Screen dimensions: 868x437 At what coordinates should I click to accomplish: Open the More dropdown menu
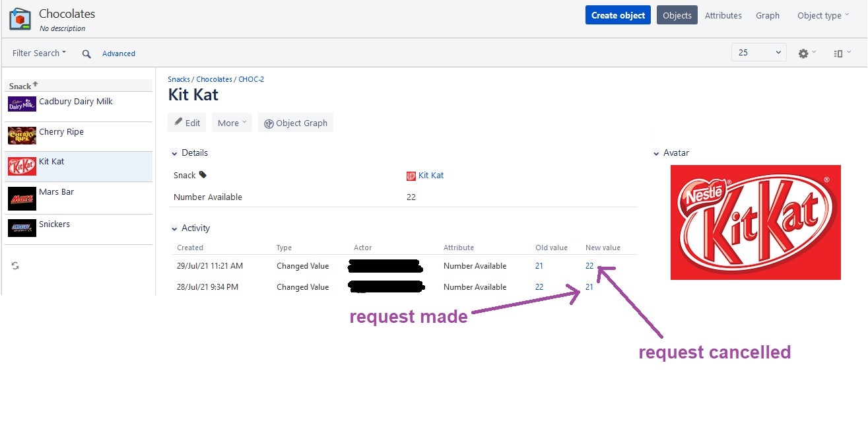(x=231, y=122)
